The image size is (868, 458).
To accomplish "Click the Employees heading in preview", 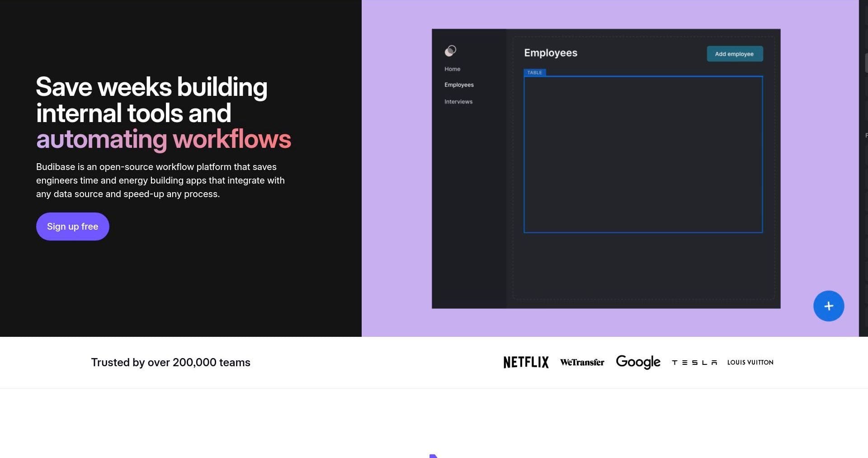I will click(551, 53).
